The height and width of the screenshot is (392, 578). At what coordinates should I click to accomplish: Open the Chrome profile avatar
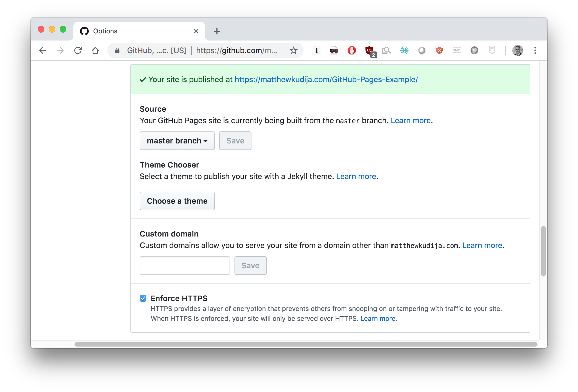pos(517,50)
